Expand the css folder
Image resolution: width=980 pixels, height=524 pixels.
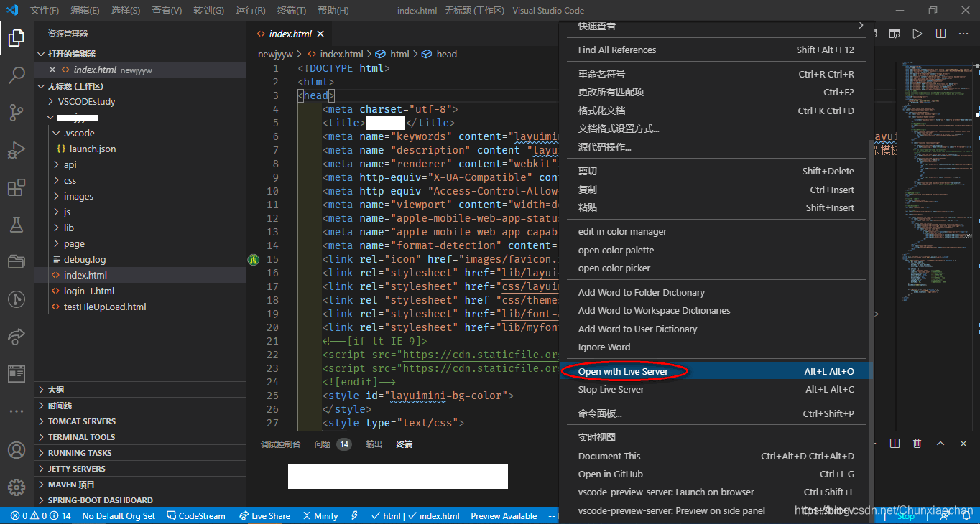click(140, 180)
